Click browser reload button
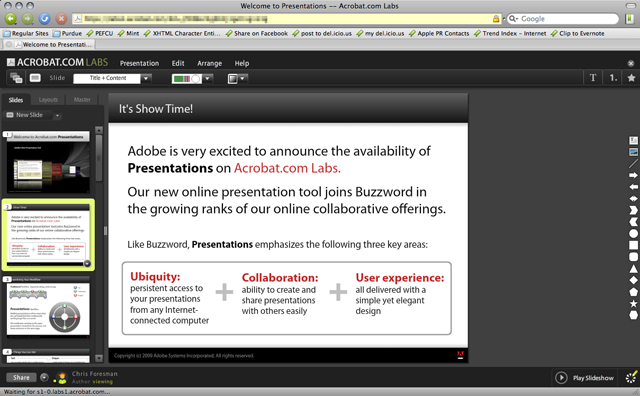 pos(44,18)
